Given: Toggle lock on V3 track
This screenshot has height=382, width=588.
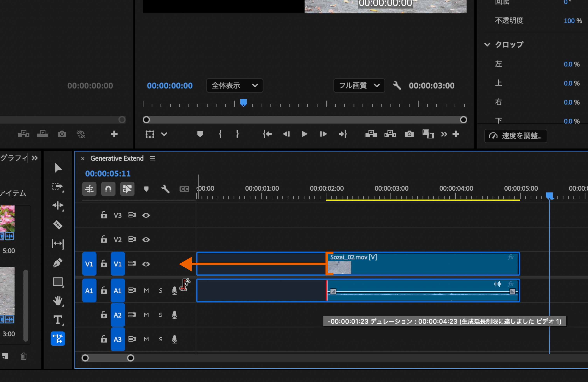Looking at the screenshot, I should [x=104, y=215].
